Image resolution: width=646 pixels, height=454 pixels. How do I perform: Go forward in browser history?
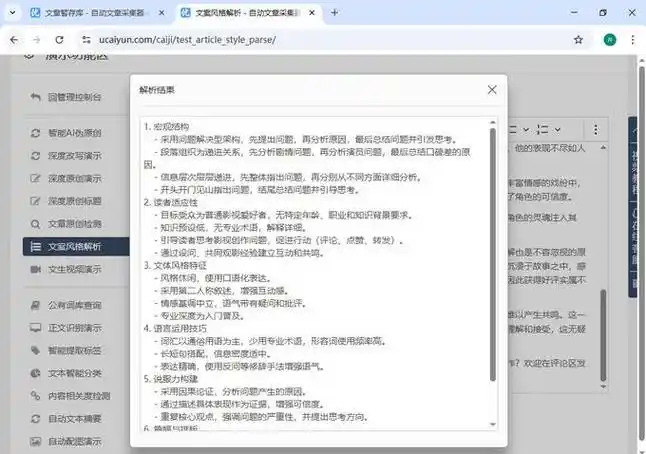37,40
